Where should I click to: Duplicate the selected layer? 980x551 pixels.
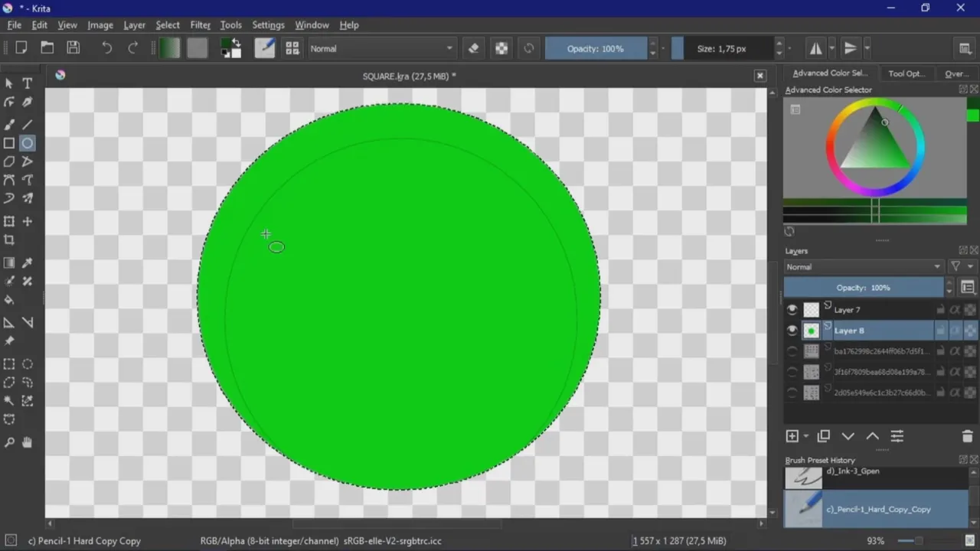tap(824, 436)
